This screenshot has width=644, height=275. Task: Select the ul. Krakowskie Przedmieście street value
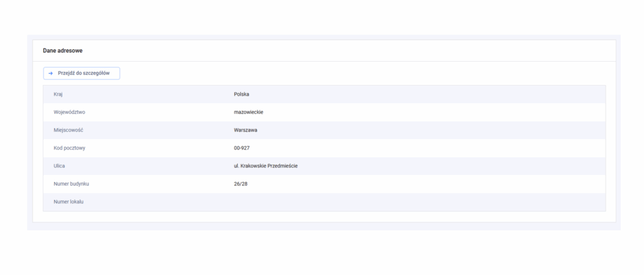pos(265,166)
